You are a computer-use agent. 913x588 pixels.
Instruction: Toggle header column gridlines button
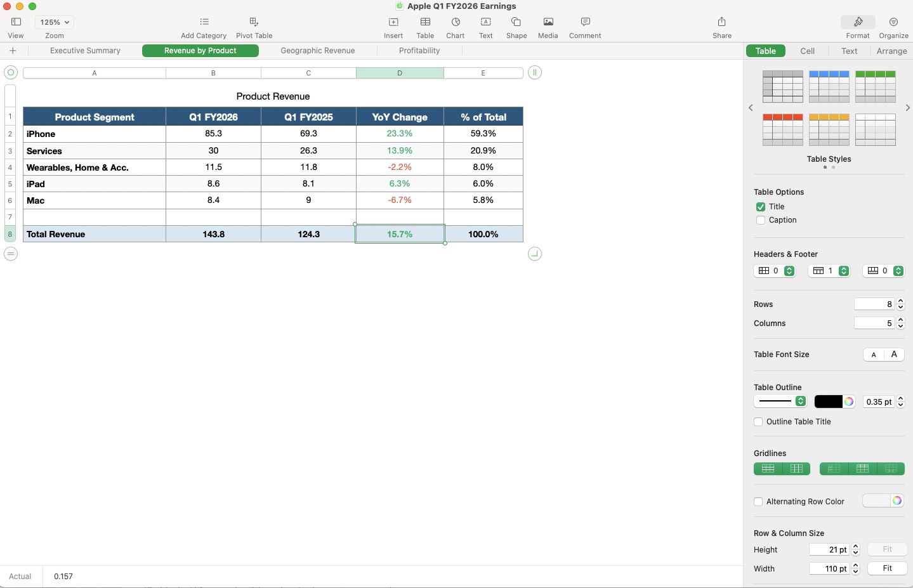834,469
